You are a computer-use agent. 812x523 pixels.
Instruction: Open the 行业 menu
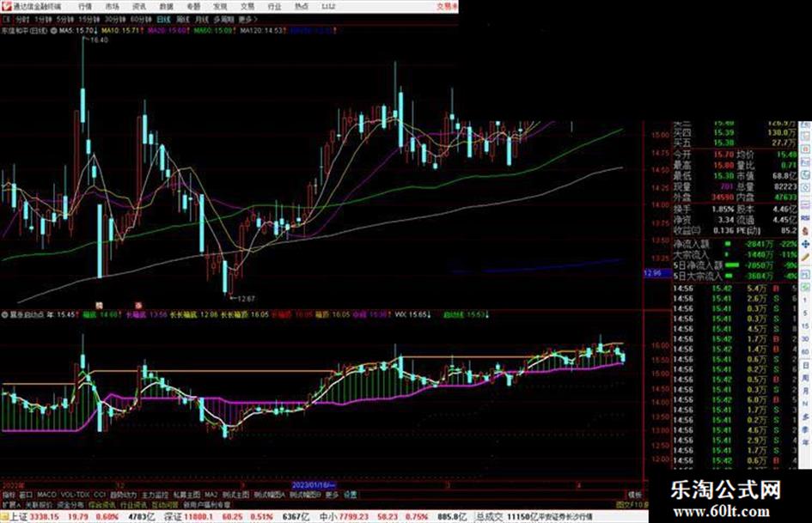coord(274,7)
